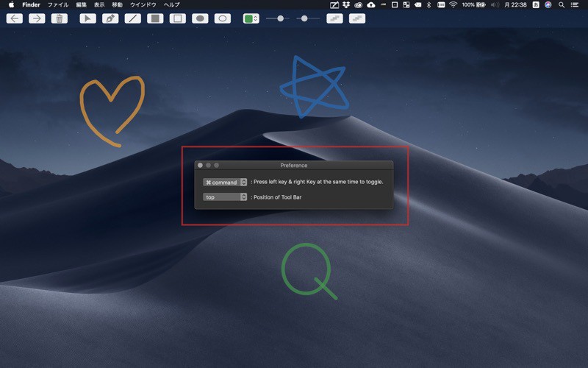Open the 編集 menu
Screen dimensions: 588x368
tap(82, 5)
